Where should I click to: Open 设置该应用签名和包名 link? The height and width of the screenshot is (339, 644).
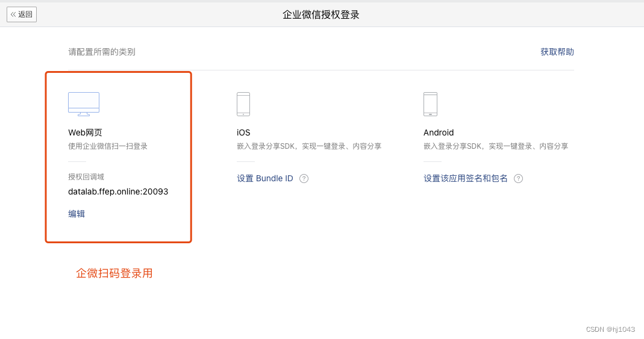click(x=466, y=178)
